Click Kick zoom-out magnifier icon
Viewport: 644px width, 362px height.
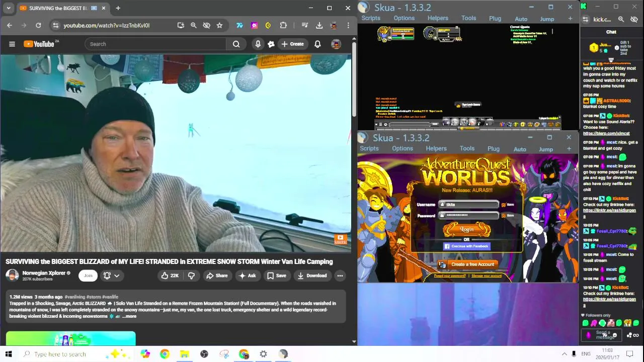click(x=621, y=19)
